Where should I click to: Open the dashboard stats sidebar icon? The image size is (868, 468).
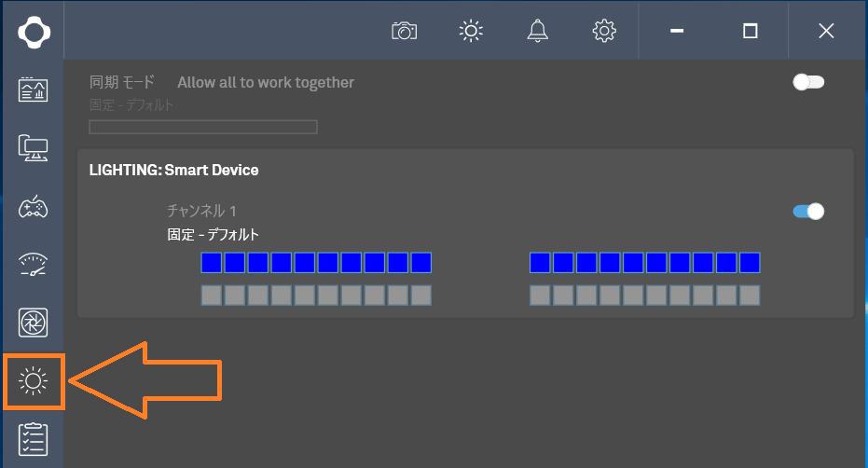34,89
